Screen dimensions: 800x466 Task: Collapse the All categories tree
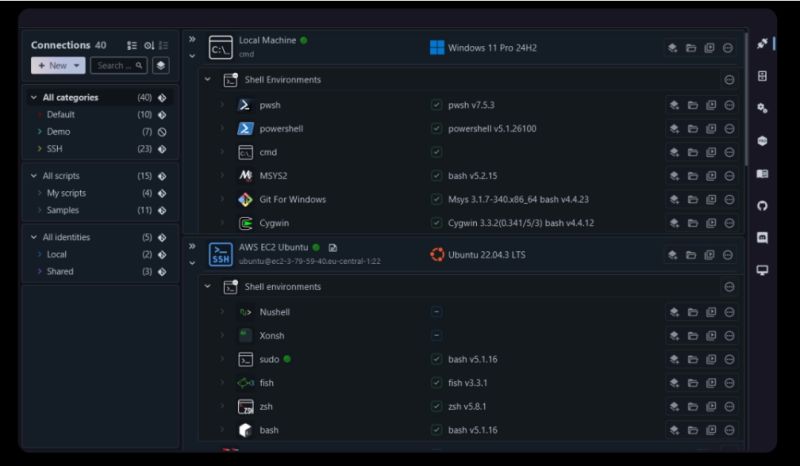34,97
